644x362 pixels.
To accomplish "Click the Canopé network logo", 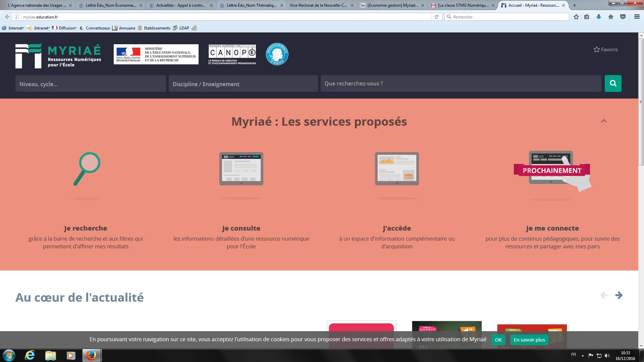I will tap(232, 54).
